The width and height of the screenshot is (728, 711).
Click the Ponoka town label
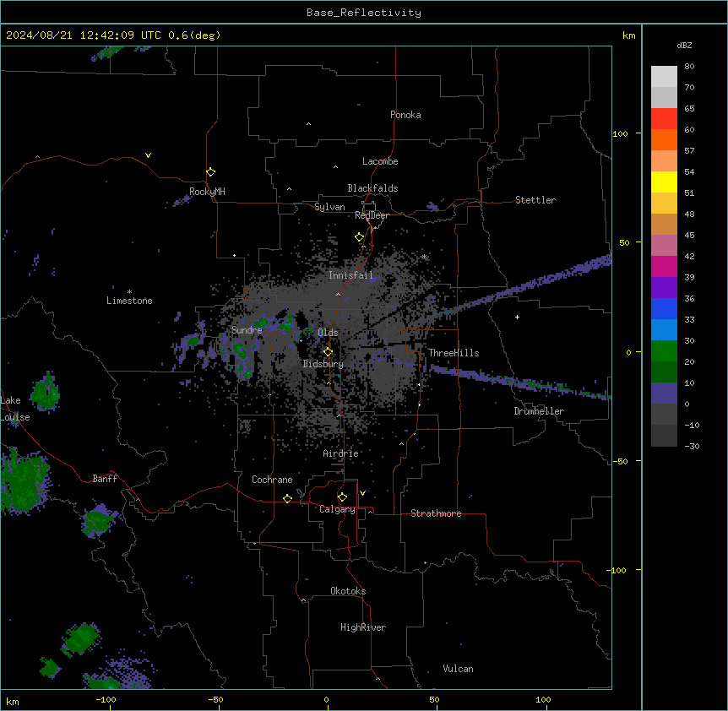coord(405,115)
